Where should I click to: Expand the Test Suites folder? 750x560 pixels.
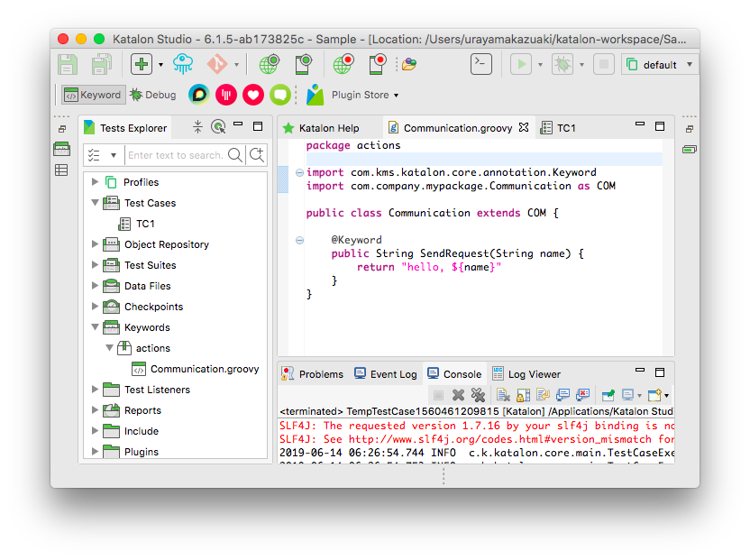pyautogui.click(x=95, y=265)
